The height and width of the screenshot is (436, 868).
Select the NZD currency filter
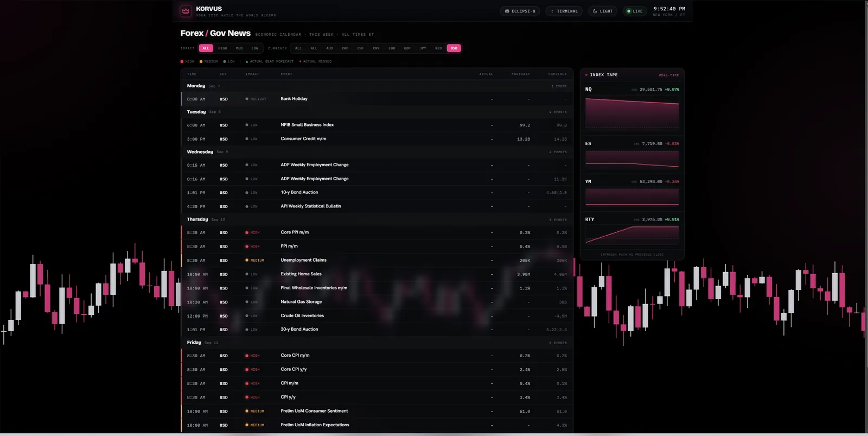point(438,48)
